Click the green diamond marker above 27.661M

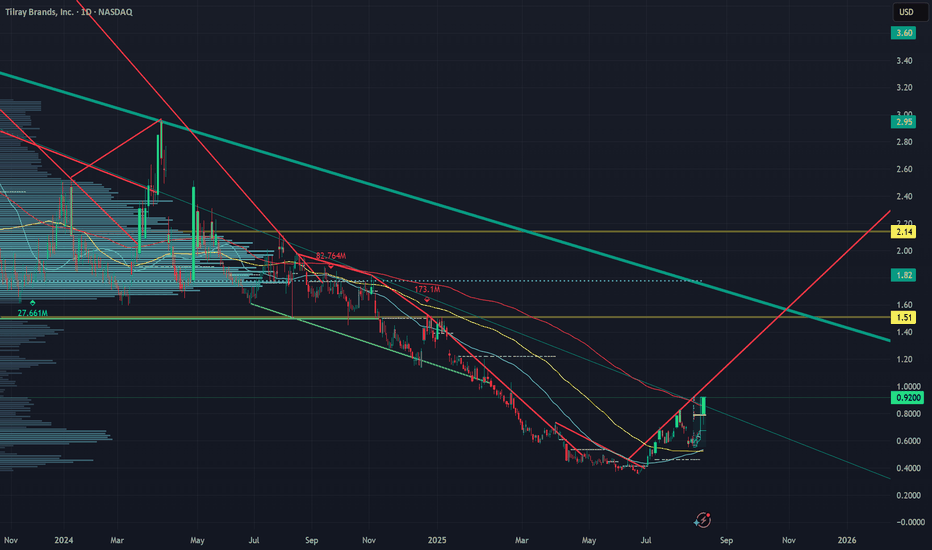point(33,303)
